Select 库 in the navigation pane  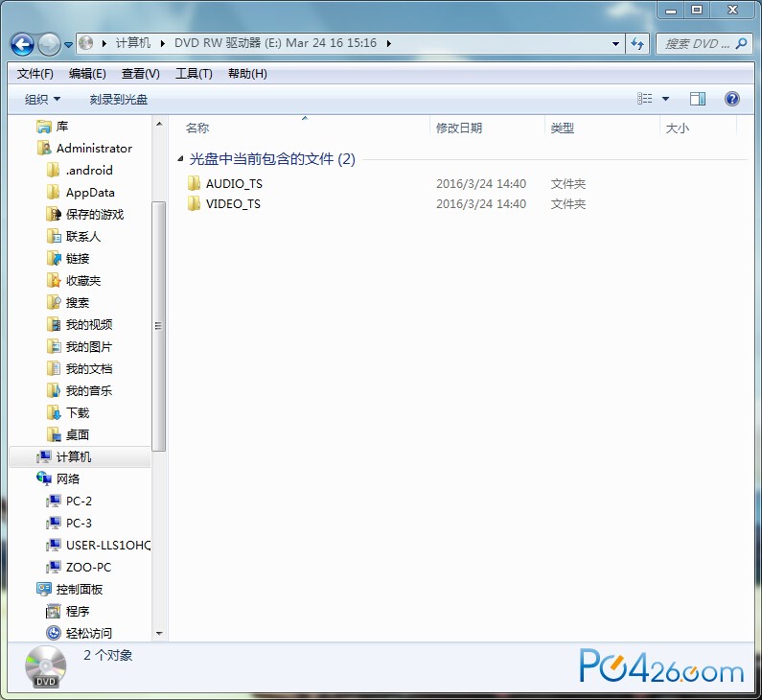tap(53, 127)
